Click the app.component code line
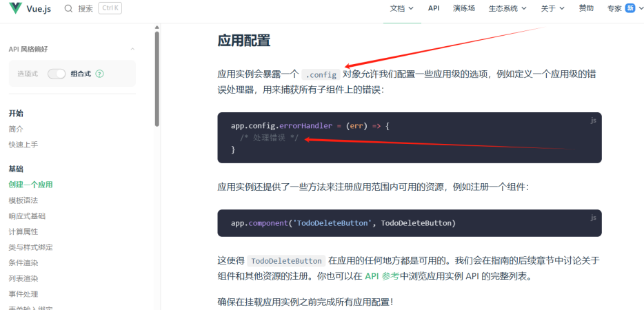Screen dimensions: 644x332 (x=343, y=223)
